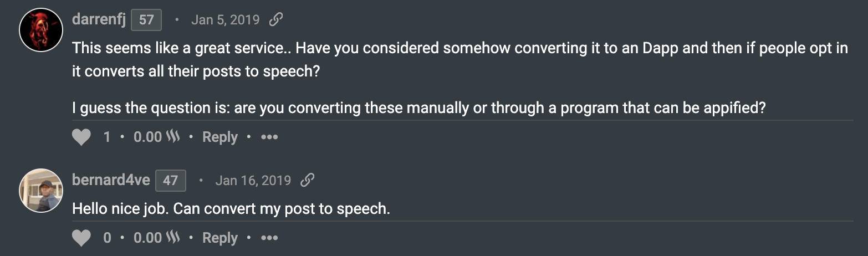The height and width of the screenshot is (256, 868).
Task: Open more options on bernard4ve's comment
Action: [x=269, y=238]
